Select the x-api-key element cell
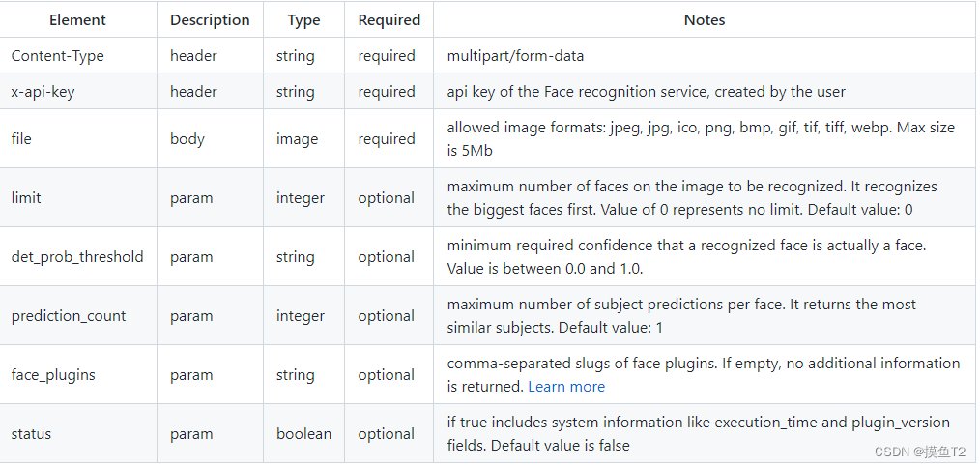 point(44,92)
